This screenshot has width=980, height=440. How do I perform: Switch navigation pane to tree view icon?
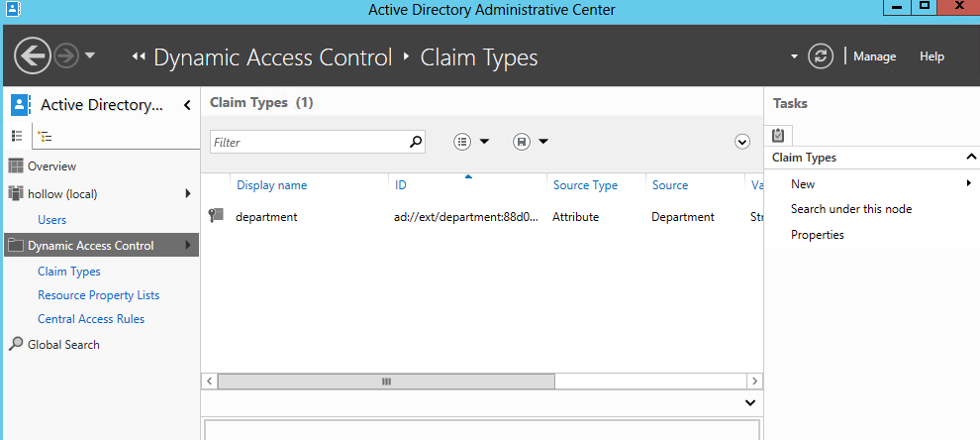(x=45, y=137)
